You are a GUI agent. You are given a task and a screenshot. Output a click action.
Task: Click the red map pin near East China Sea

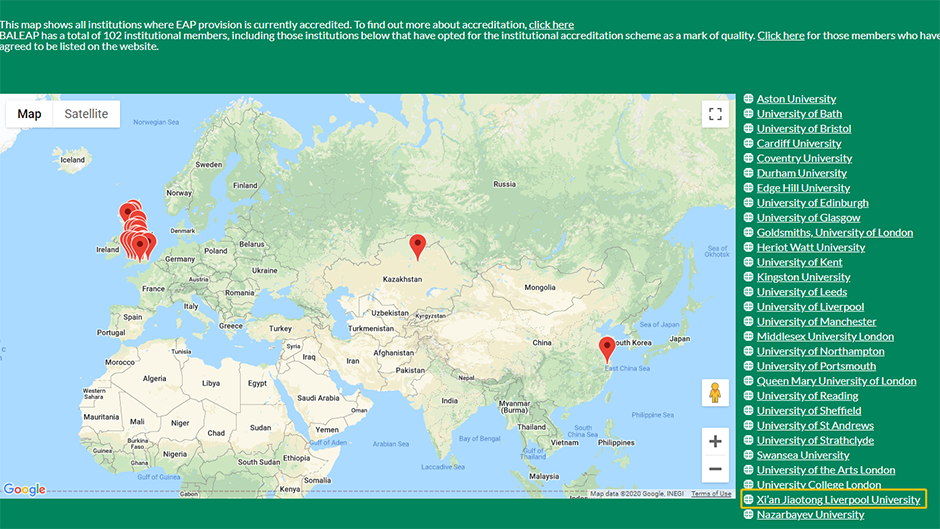607,350
